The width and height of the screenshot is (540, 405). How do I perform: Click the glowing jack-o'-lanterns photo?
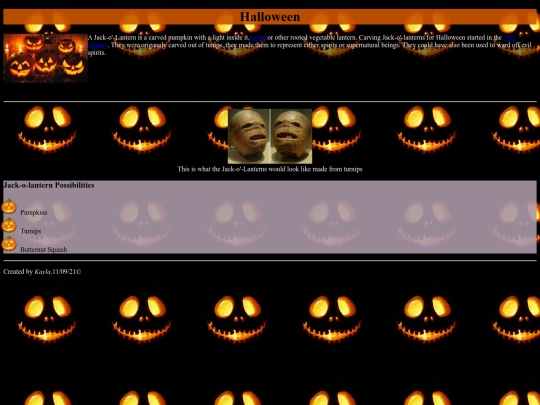[45, 58]
